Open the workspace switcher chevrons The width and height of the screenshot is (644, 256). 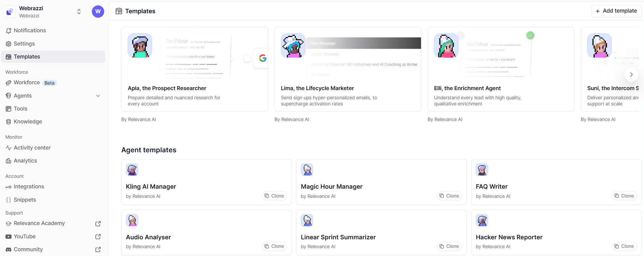[79, 12]
